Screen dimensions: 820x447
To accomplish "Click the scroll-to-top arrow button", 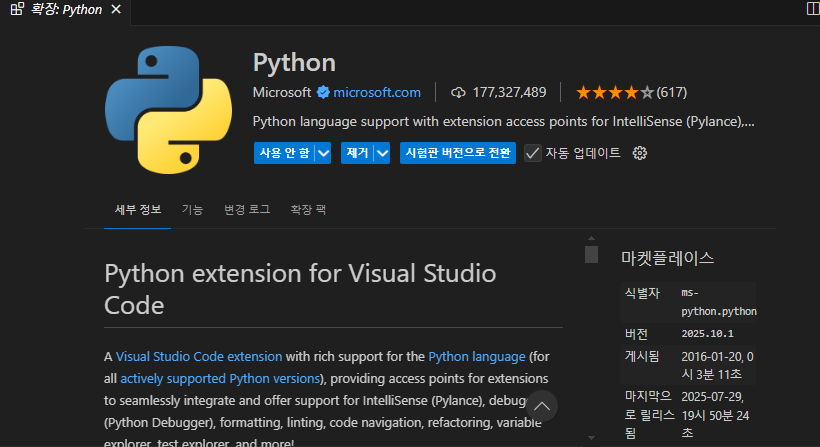I will tap(542, 406).
